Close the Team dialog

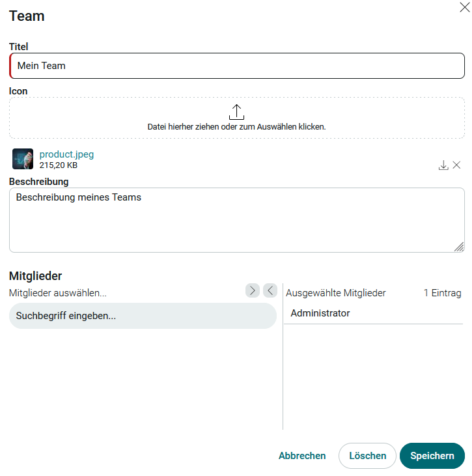tap(464, 7)
